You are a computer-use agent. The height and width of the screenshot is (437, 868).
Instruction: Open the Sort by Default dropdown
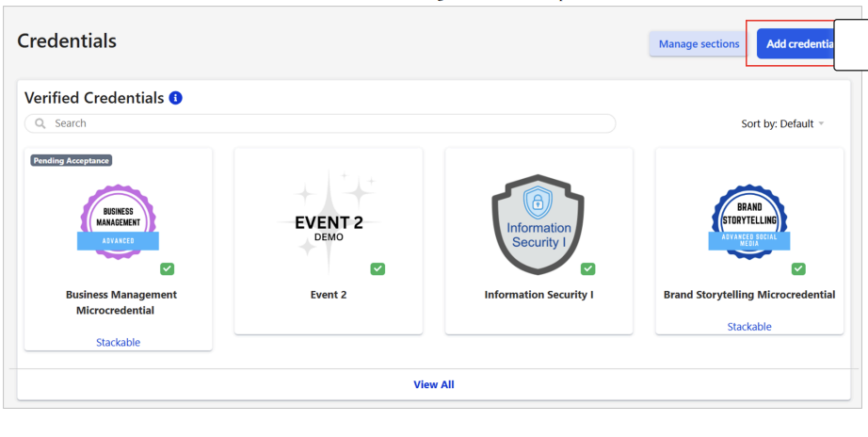[777, 124]
